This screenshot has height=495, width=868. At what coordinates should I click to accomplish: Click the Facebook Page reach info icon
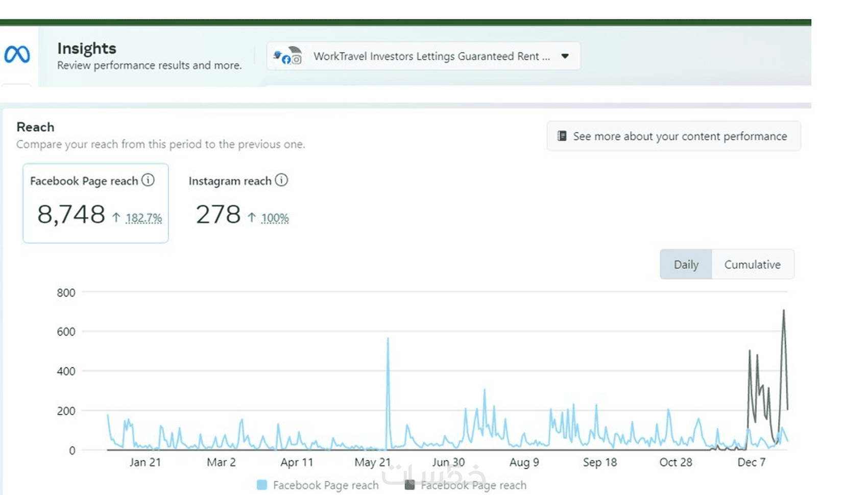[x=148, y=180]
